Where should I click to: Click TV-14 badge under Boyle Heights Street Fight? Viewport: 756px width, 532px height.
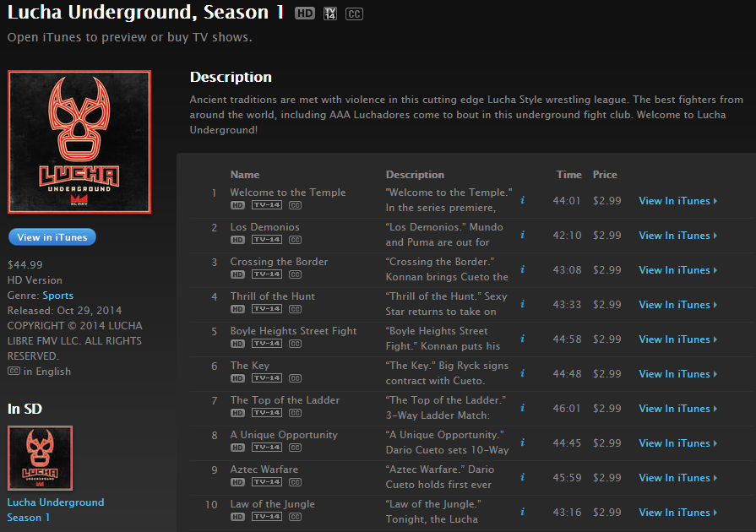click(267, 344)
